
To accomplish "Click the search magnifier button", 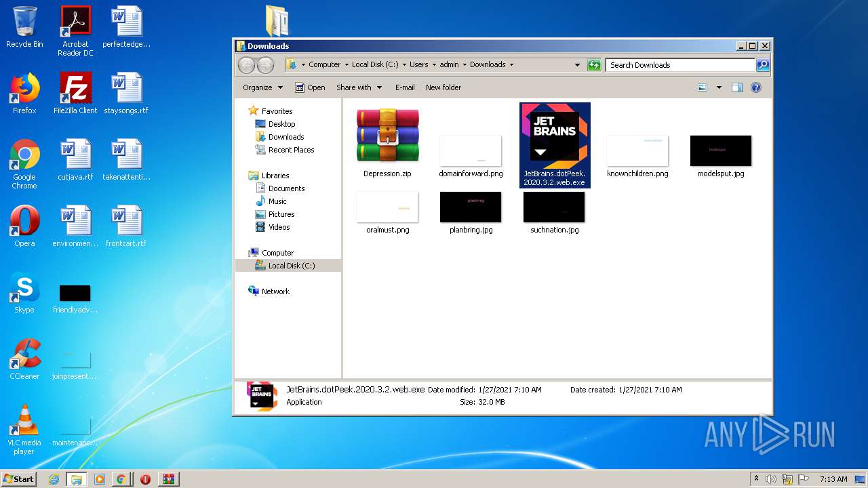I will point(763,65).
